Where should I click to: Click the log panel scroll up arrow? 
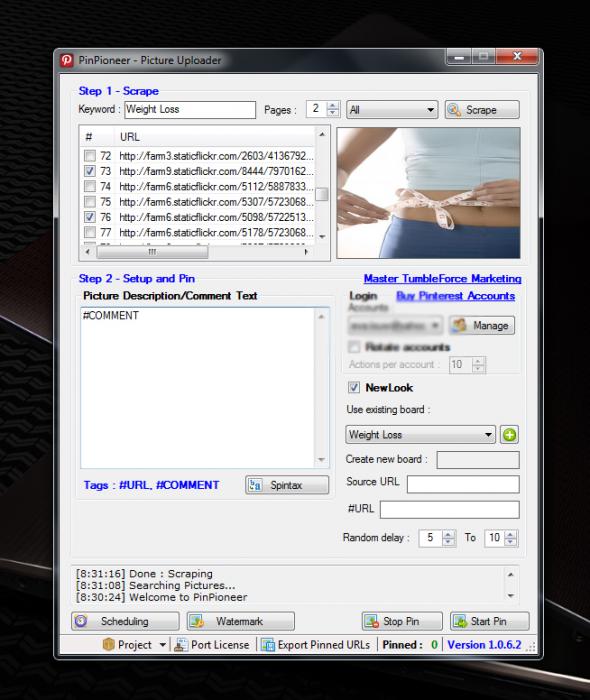pyautogui.click(x=511, y=575)
